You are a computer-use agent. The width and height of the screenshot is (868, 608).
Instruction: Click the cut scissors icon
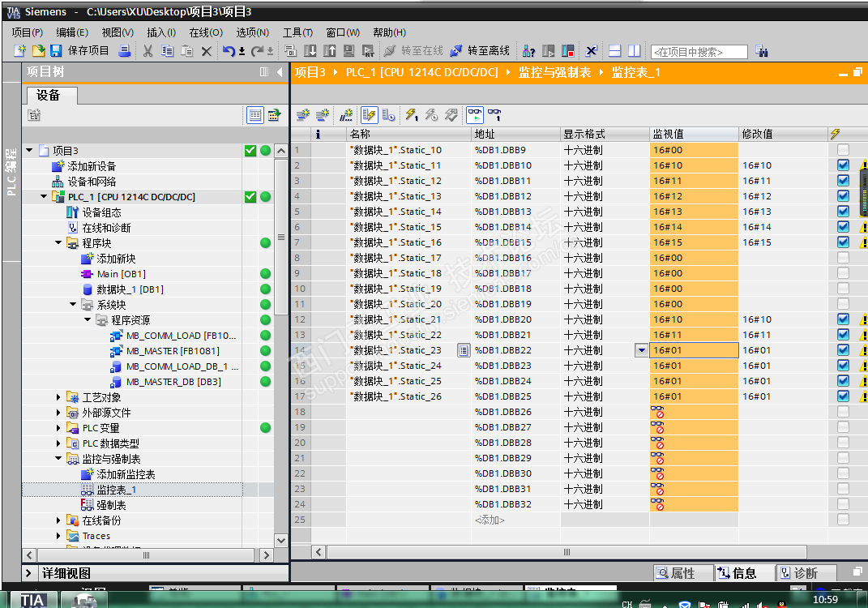(x=148, y=51)
